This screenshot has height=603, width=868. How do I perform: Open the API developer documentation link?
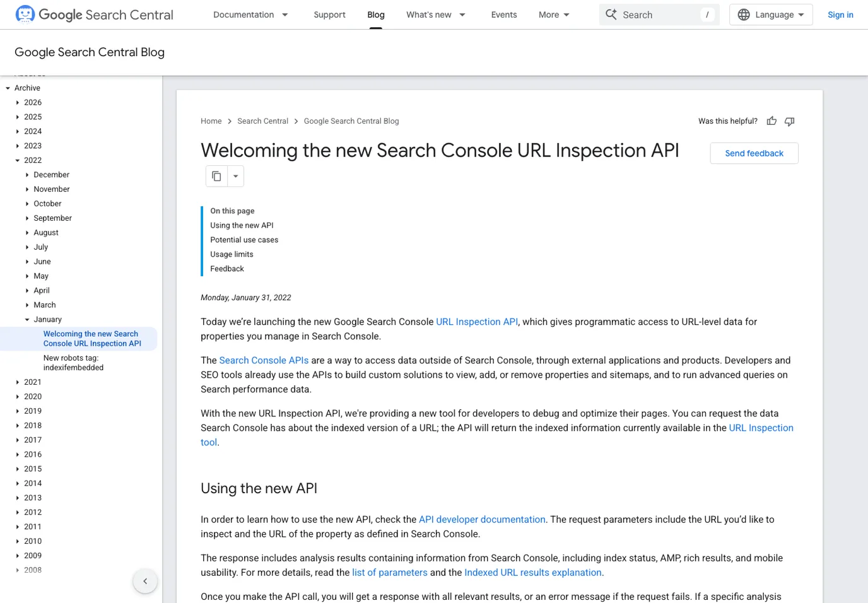click(482, 520)
